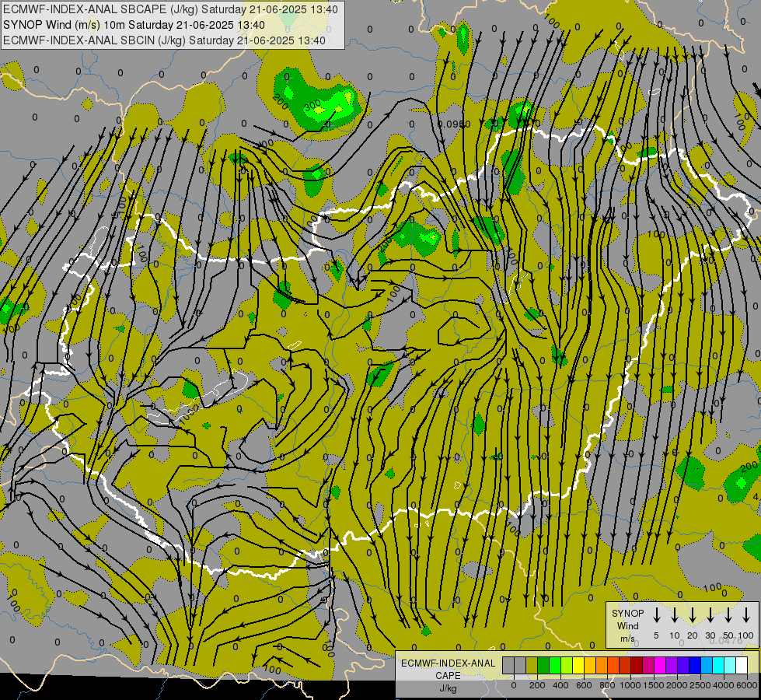This screenshot has height=700, width=761.
Task: Pick the orange CAPE swatch left of 800
Action: [602, 665]
